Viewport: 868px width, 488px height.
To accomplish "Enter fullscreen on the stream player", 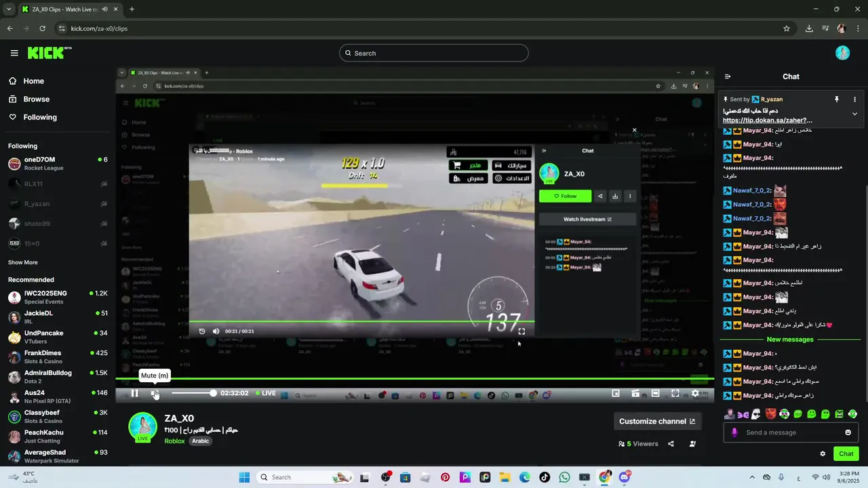I will tap(675, 393).
